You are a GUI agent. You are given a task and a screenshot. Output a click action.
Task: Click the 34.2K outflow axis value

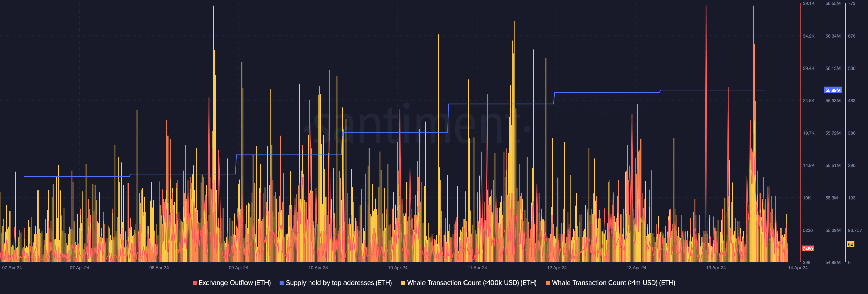(809, 36)
